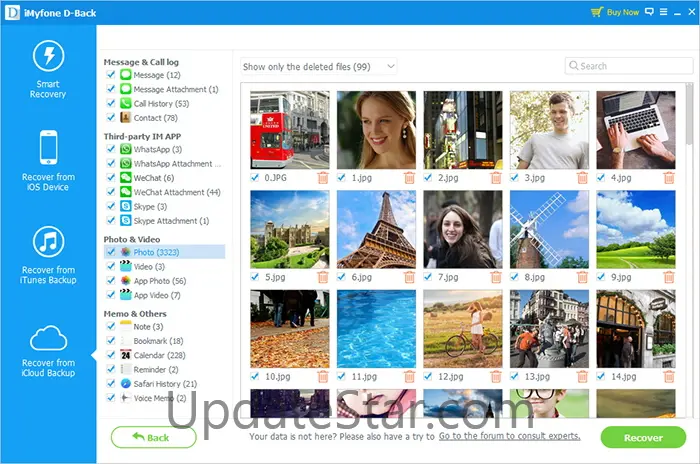Select the Eiffel Tower thumbnail 6.jpg

(x=376, y=229)
